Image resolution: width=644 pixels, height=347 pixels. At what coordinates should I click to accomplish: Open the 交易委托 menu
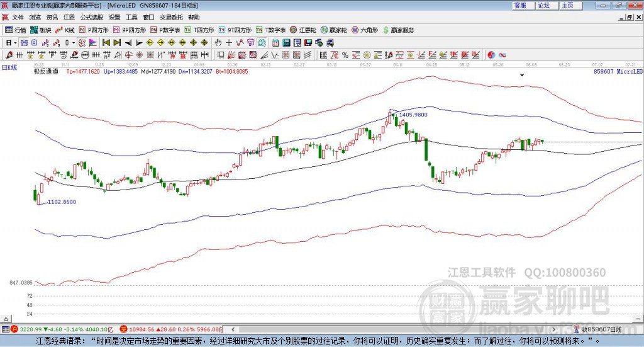click(x=171, y=17)
